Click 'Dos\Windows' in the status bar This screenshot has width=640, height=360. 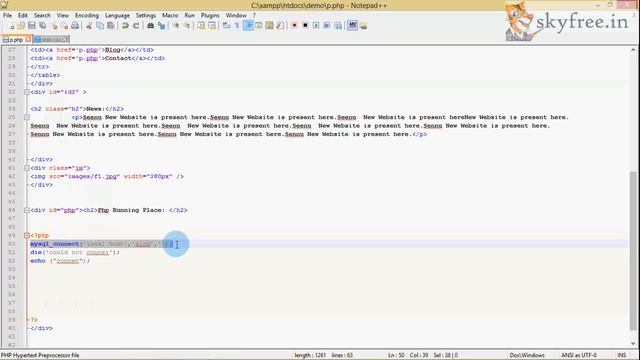click(x=527, y=355)
